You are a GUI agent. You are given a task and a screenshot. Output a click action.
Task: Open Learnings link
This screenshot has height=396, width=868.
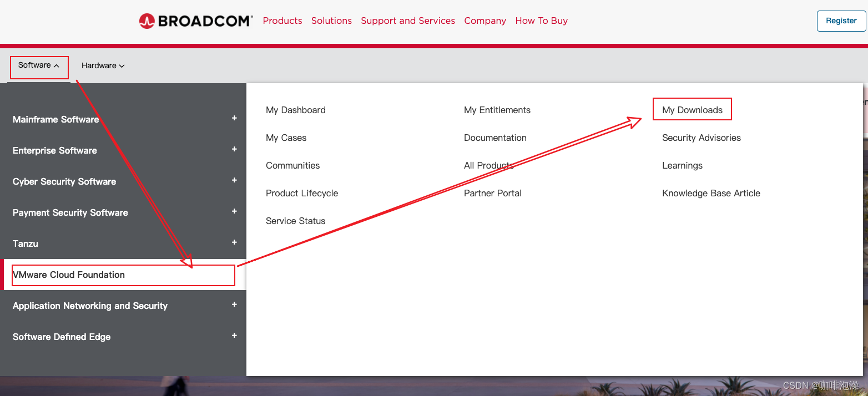(x=683, y=165)
